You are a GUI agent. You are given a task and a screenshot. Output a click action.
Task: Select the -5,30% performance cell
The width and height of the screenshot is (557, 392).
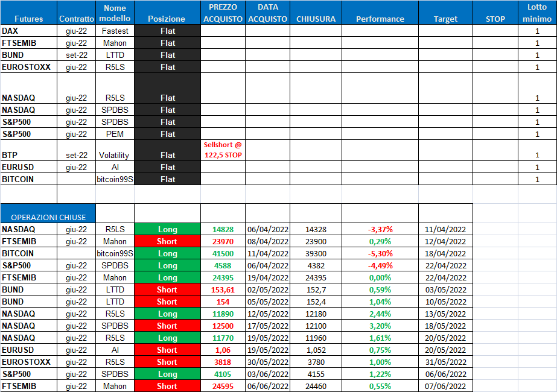pyautogui.click(x=380, y=253)
